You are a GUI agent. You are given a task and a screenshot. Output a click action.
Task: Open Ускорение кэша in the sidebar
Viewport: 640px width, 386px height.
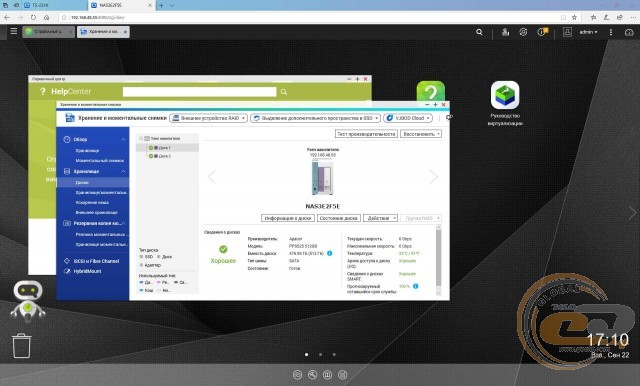pos(92,202)
